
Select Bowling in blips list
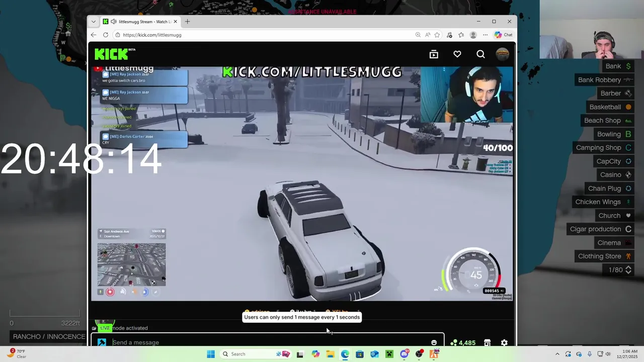[614, 134]
